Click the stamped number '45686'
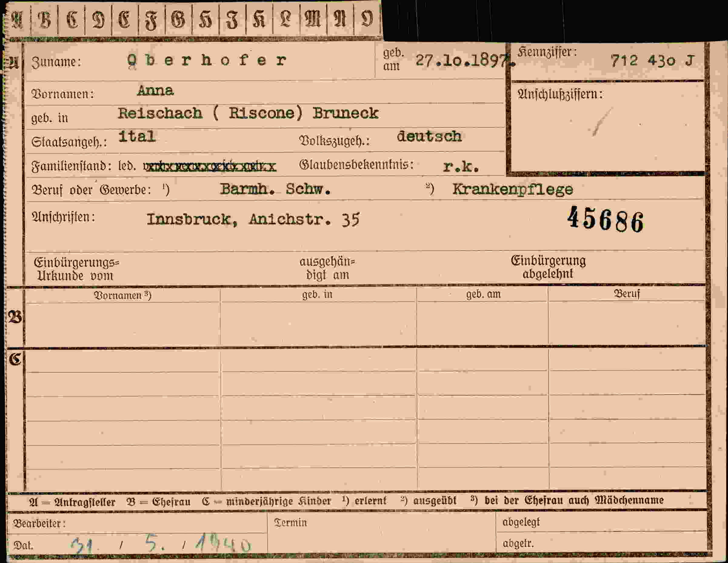Screen dimensions: 728x563 [606, 220]
